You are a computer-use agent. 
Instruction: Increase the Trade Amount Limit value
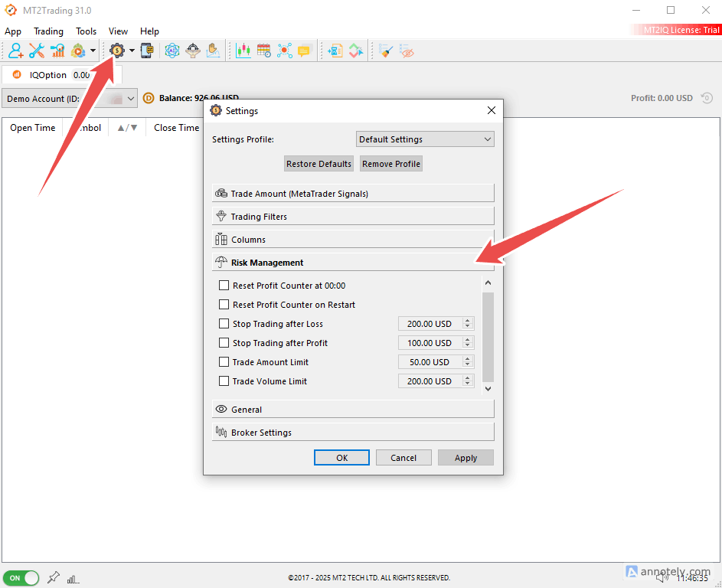tap(467, 358)
